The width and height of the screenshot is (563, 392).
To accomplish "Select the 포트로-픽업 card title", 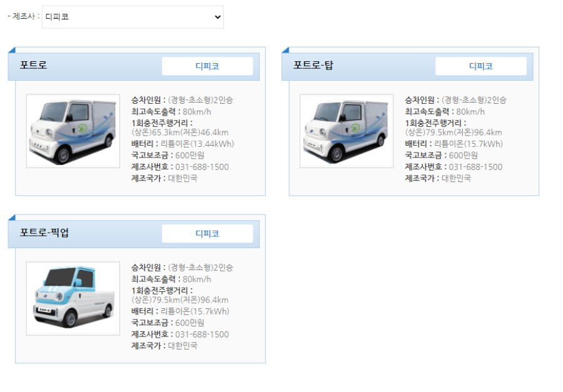I will click(44, 233).
